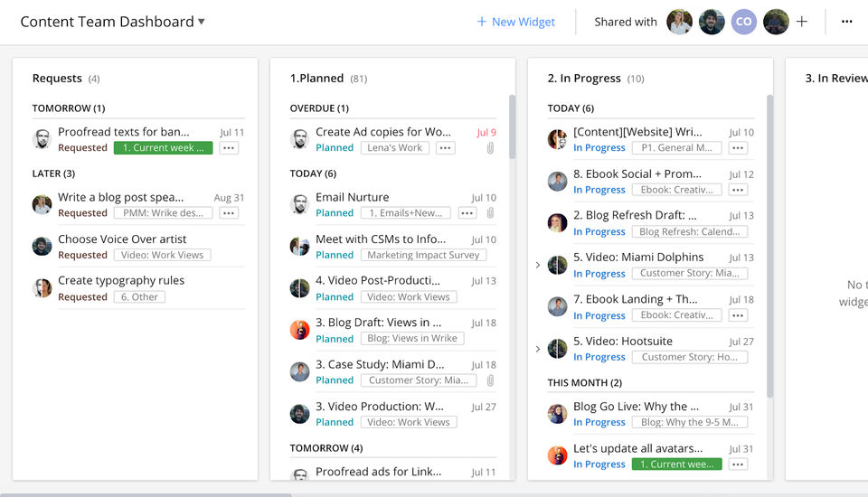Click attachment icon on Case Study: Miami task
Viewport: 868px width, 497px height.
[x=490, y=380]
